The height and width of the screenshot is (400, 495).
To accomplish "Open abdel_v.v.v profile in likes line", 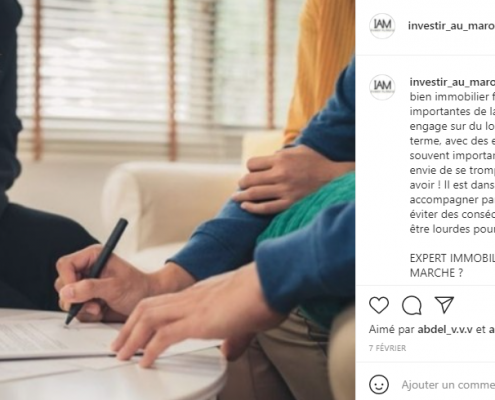I will pyautogui.click(x=445, y=330).
